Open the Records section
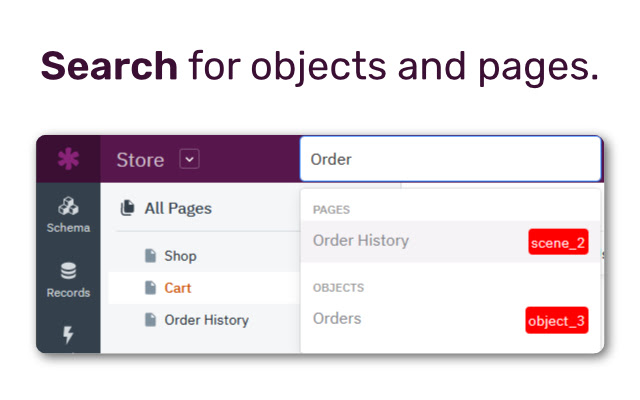The height and width of the screenshot is (400, 640). pos(68,280)
